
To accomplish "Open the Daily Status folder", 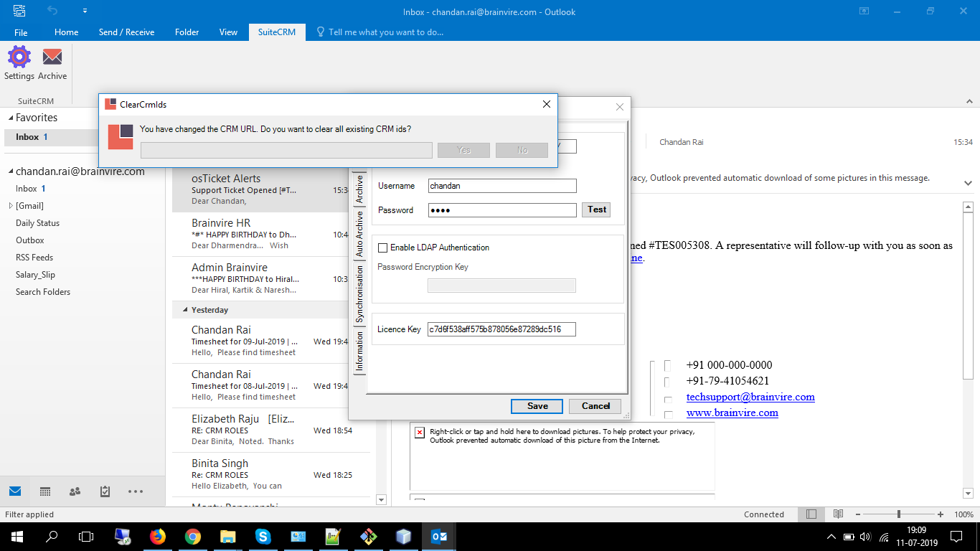I will click(38, 223).
